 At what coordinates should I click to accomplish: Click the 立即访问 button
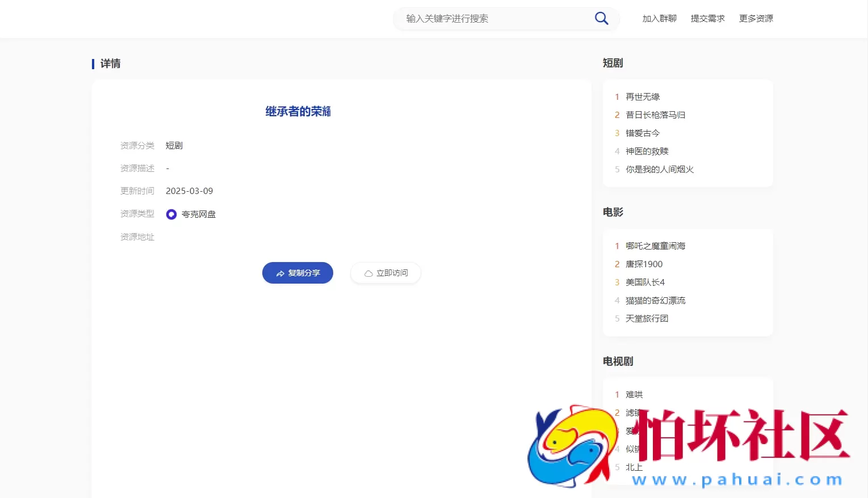[x=385, y=273]
